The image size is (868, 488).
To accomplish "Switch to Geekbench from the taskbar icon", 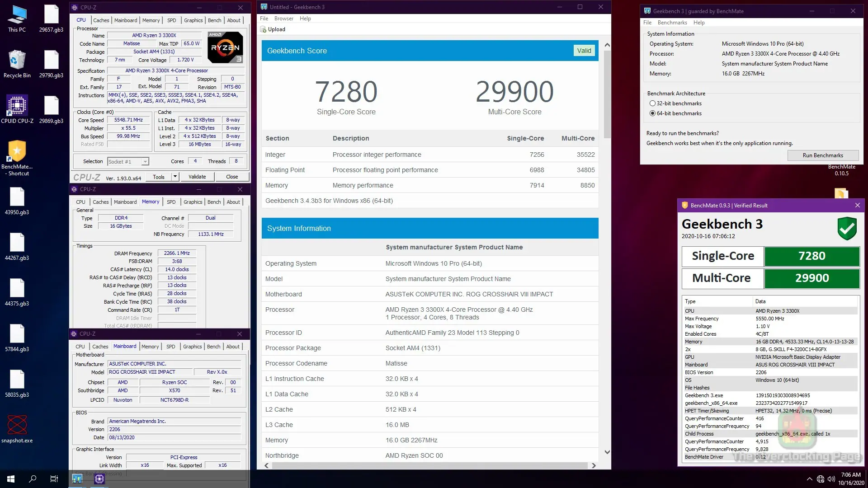I will [77, 479].
